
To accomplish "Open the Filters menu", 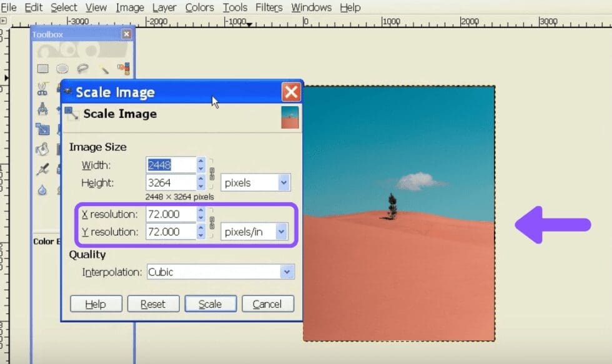I will coord(269,7).
